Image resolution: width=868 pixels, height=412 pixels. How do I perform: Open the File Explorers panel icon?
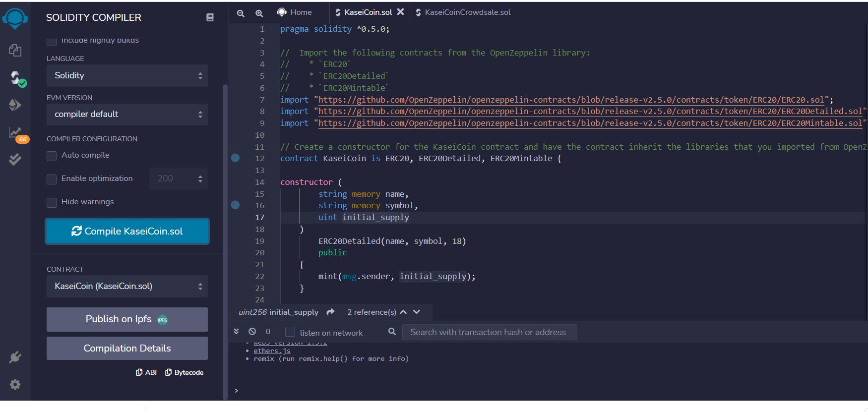click(15, 50)
